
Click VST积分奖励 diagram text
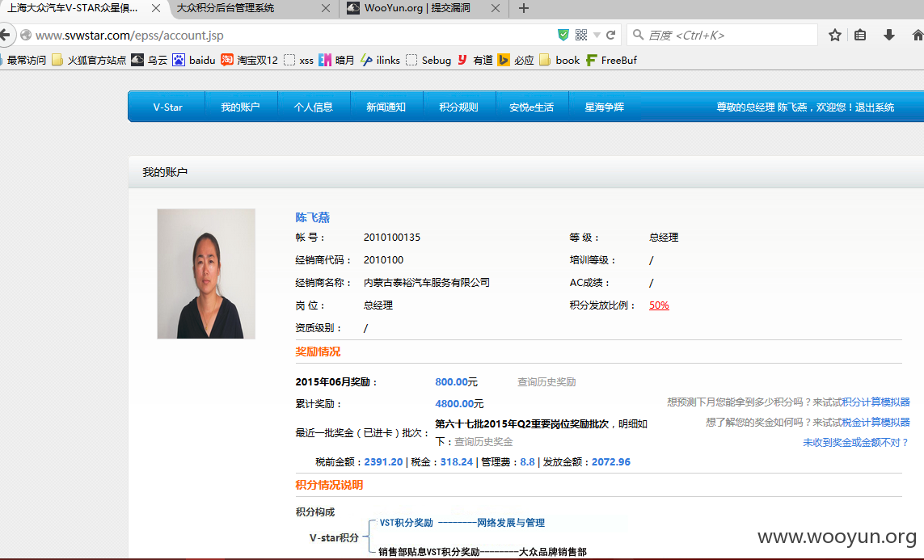[406, 522]
